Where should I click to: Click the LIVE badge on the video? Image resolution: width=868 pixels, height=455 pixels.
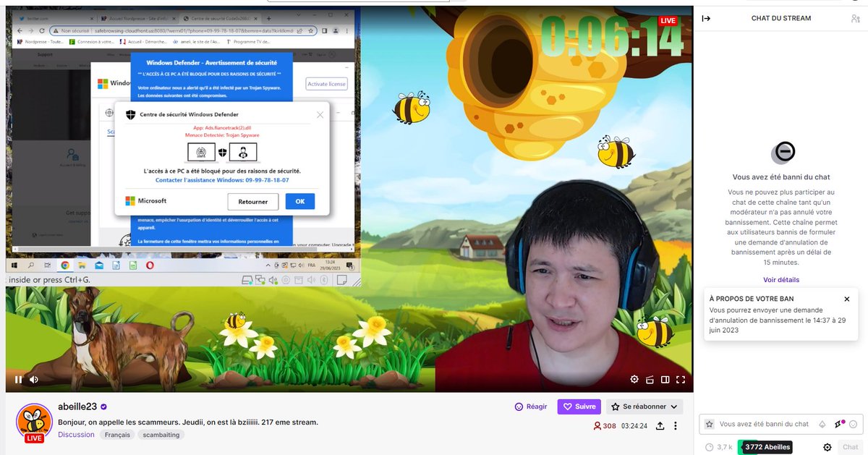pos(668,21)
